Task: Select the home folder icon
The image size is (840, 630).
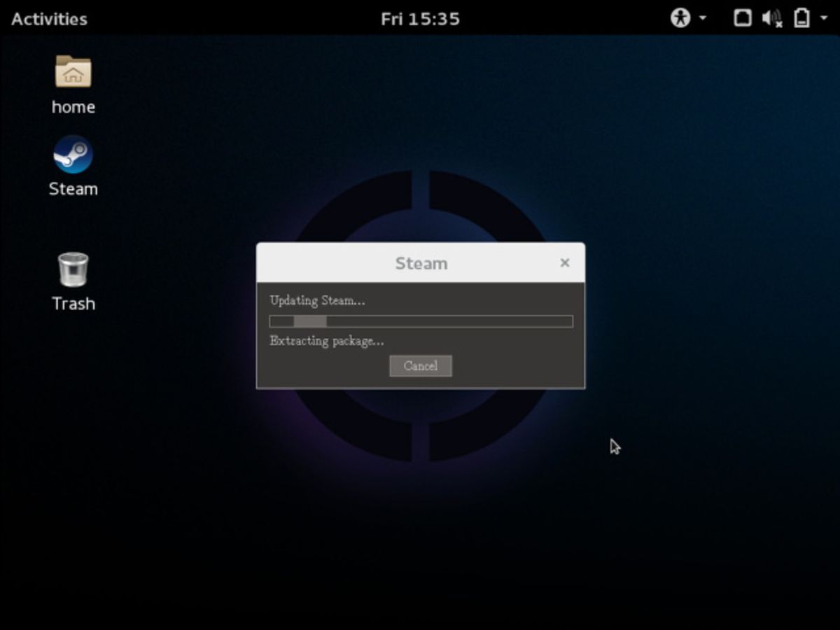Action: (73, 71)
